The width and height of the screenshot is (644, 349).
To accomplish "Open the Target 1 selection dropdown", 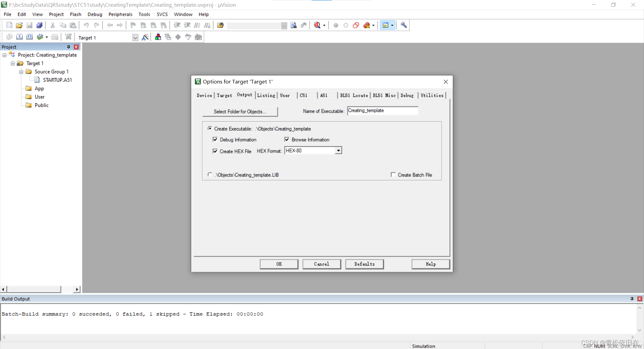I will point(135,38).
